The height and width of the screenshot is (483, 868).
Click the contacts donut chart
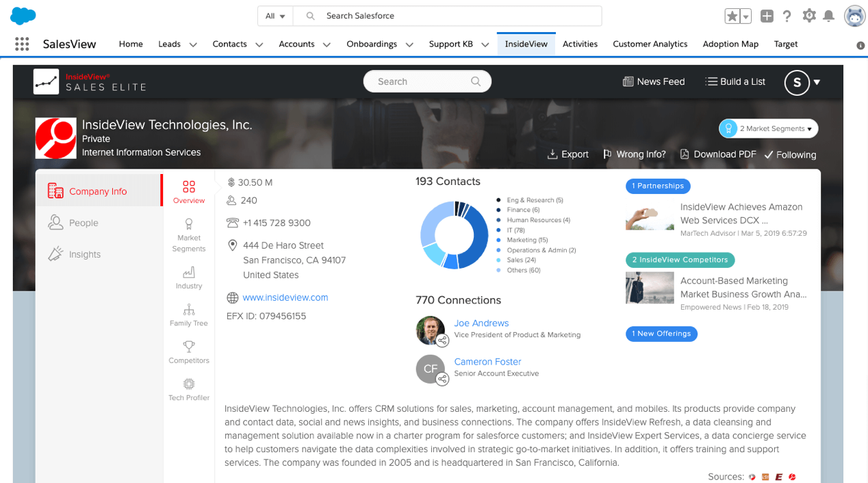454,235
